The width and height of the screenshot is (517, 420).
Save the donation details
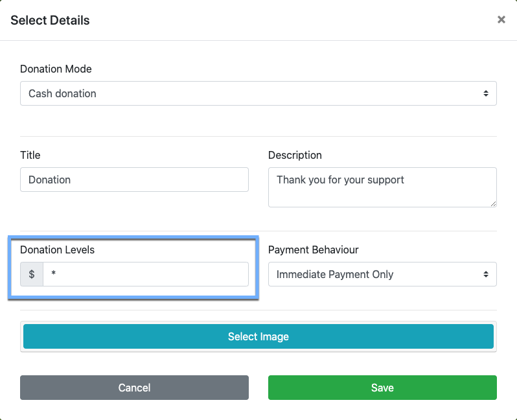tap(382, 388)
